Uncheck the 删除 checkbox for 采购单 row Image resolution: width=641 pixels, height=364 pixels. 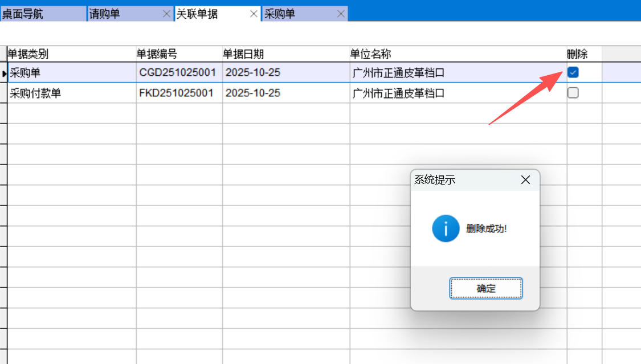[573, 72]
